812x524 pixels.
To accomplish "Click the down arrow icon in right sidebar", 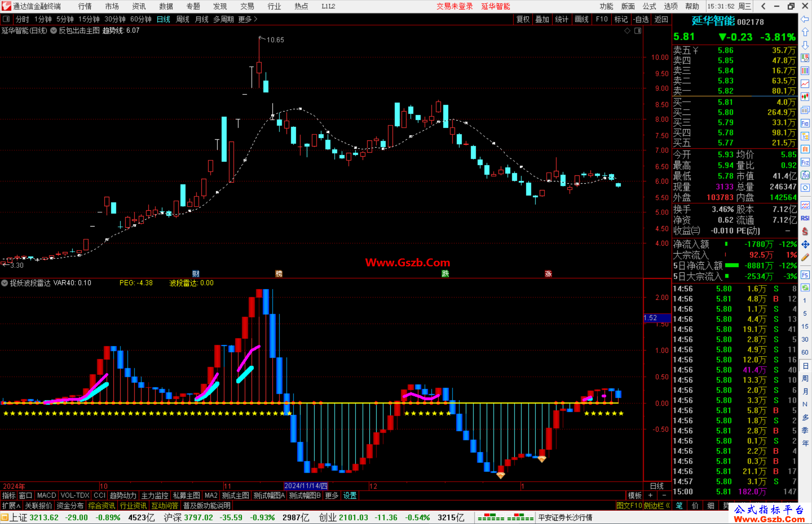I will 805,45.
